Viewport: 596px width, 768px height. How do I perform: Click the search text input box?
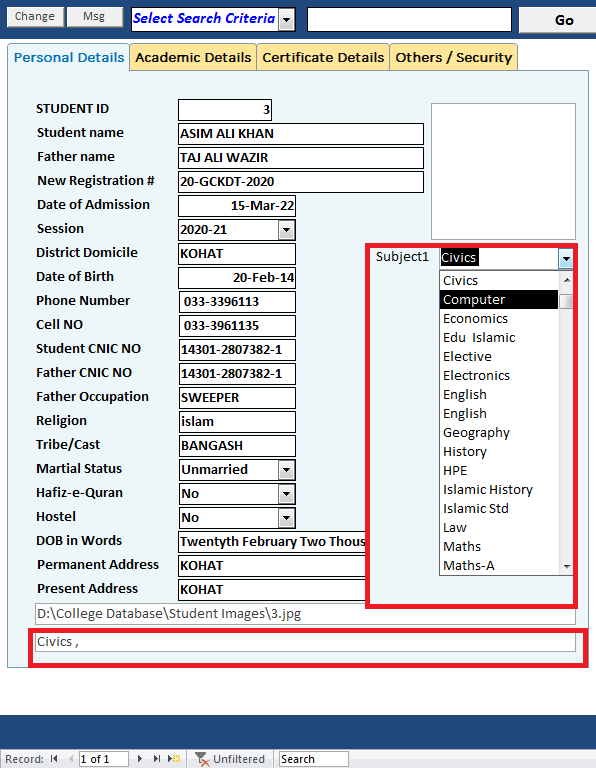[409, 20]
